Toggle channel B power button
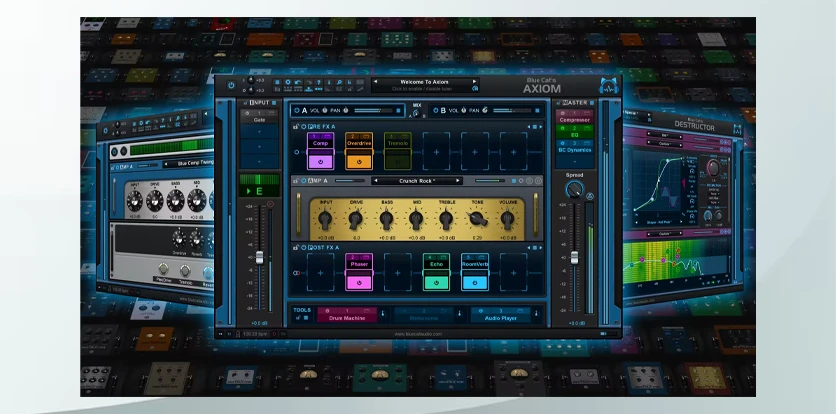Screen dimensions: 836x414 [x=436, y=110]
